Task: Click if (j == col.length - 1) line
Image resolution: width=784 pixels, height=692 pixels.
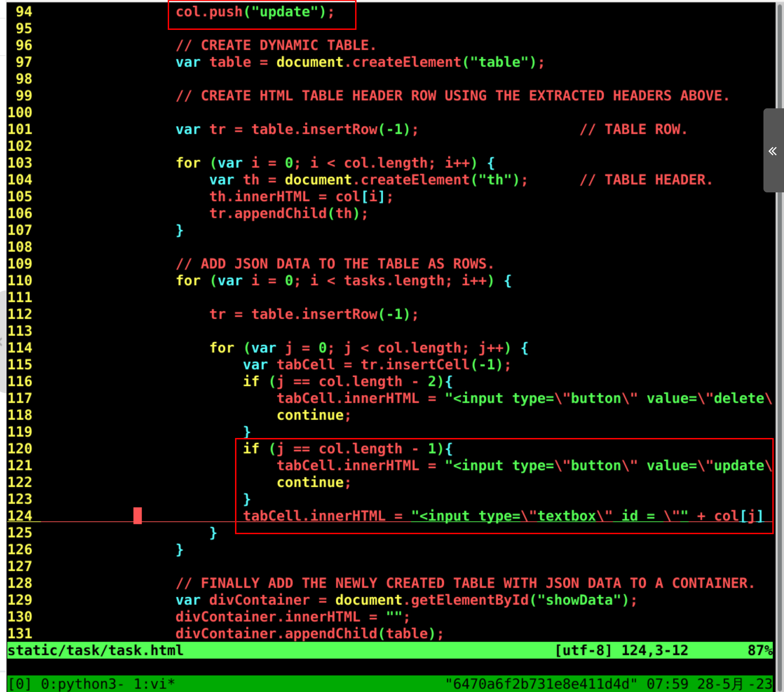Action: (x=348, y=449)
